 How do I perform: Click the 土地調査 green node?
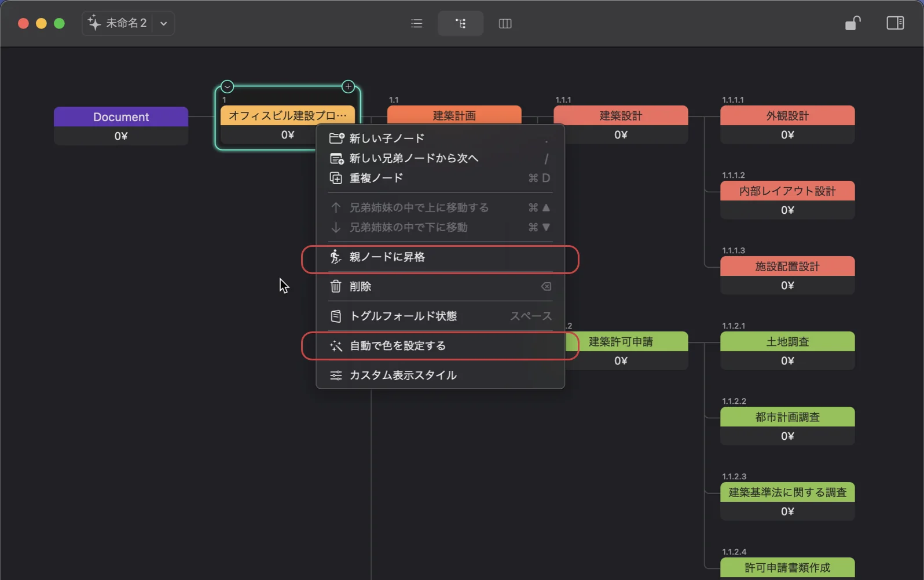pos(787,342)
